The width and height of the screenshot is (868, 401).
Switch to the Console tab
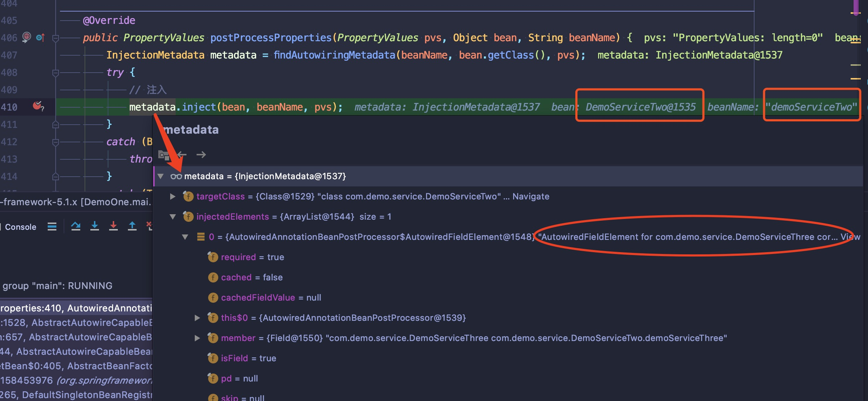(20, 227)
